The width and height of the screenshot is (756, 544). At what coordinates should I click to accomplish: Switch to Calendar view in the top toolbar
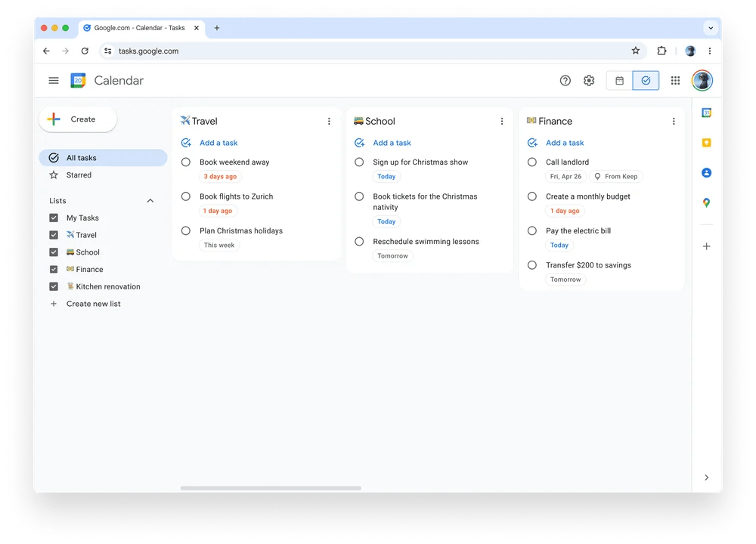pos(618,80)
